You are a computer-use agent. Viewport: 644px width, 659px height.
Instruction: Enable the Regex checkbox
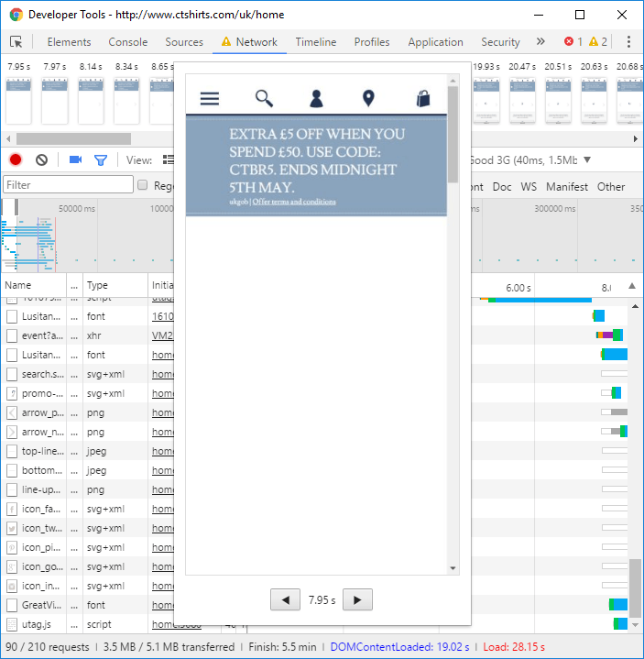(x=143, y=186)
